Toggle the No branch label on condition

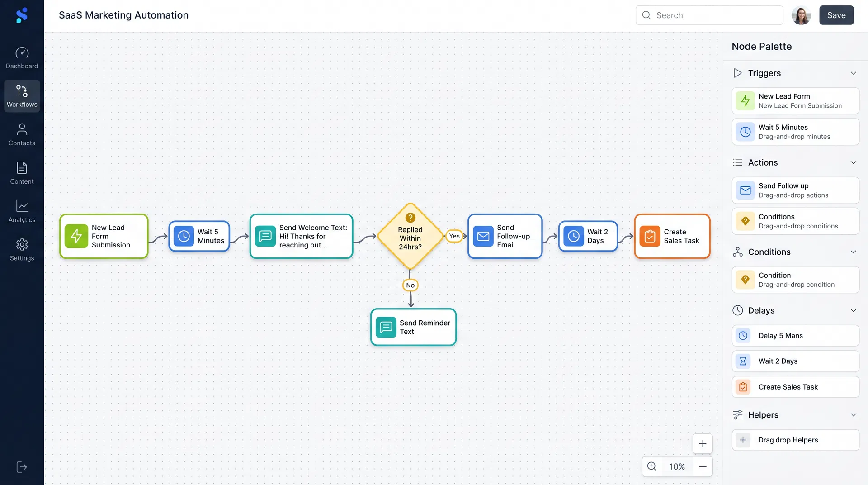[410, 285]
